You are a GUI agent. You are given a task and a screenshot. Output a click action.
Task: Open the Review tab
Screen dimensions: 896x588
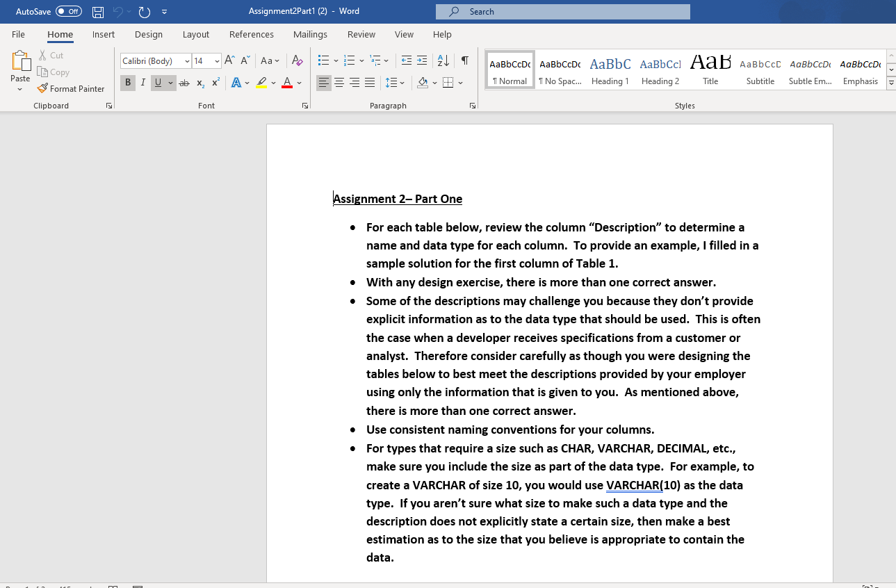[361, 34]
